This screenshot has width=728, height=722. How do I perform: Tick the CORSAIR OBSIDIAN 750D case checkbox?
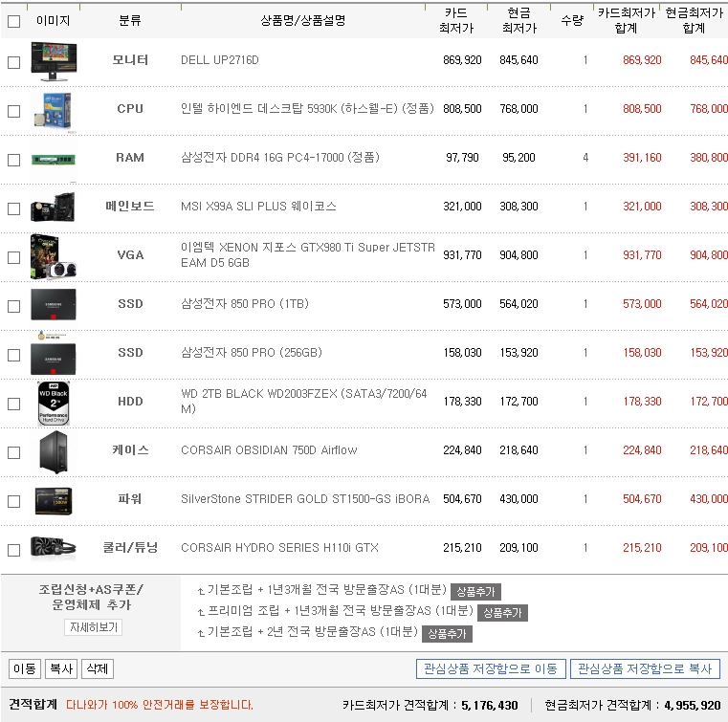14,452
